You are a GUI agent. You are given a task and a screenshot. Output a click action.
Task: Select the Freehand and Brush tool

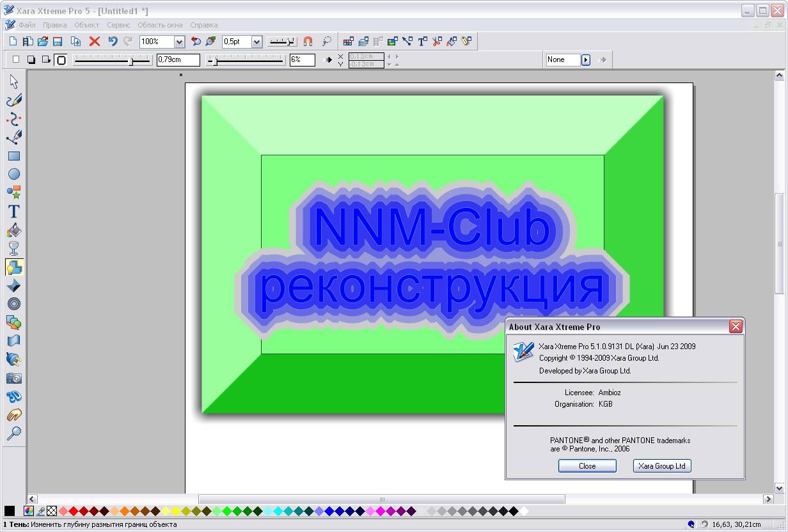(x=14, y=100)
